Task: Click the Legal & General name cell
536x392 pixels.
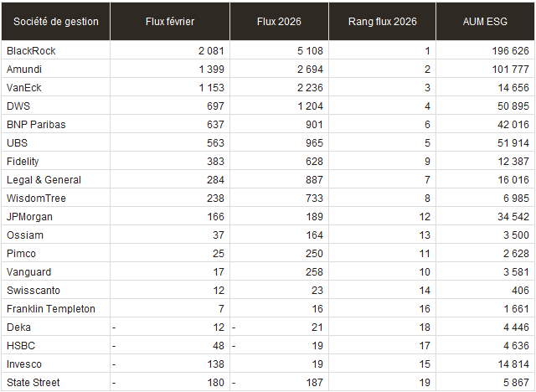Action: 44,180
